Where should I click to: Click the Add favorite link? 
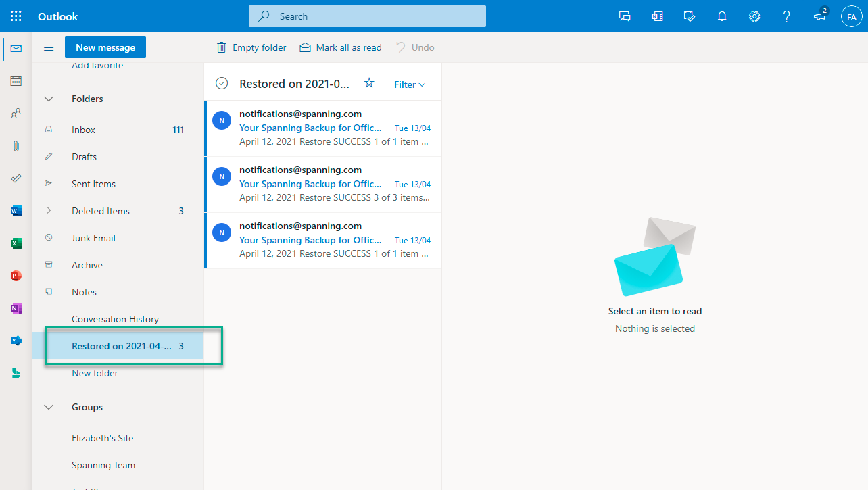tap(97, 66)
